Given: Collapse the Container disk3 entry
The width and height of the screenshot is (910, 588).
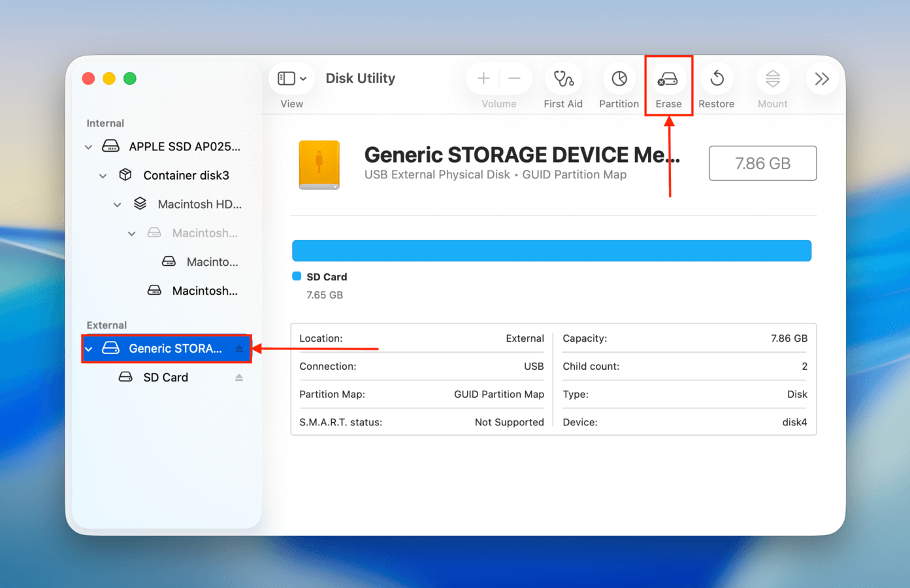Looking at the screenshot, I should 103,175.
